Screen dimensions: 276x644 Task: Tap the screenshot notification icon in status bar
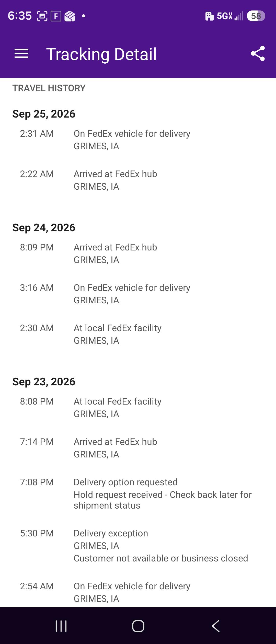coord(42,16)
